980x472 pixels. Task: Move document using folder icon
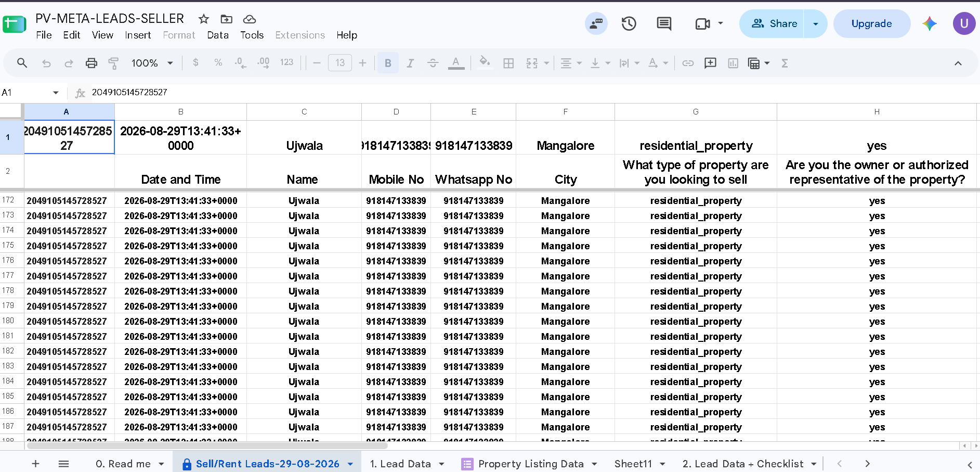click(x=227, y=19)
